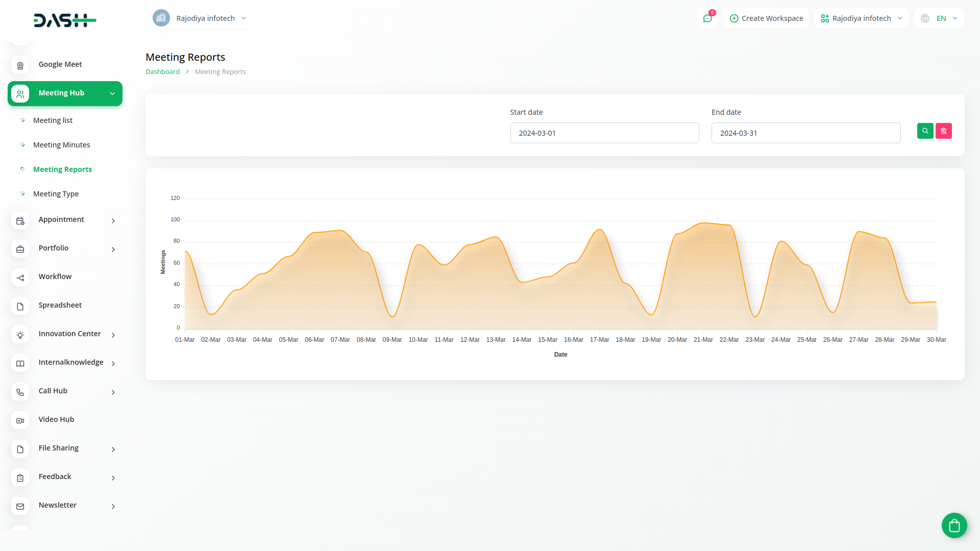
Task: Click the Create Workspace button
Action: click(766, 18)
